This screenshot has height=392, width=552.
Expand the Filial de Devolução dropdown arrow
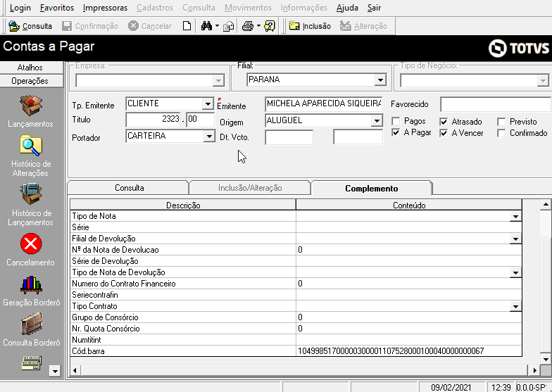tap(515, 239)
